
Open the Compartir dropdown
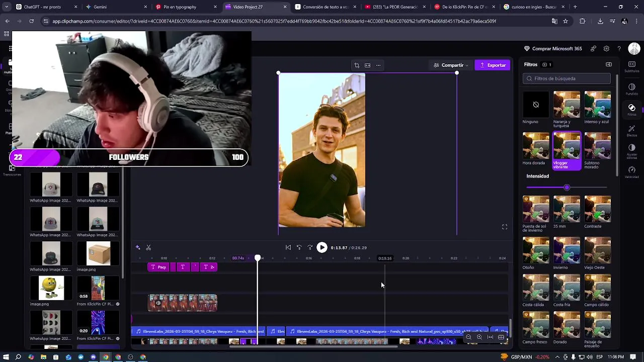[x=451, y=65]
